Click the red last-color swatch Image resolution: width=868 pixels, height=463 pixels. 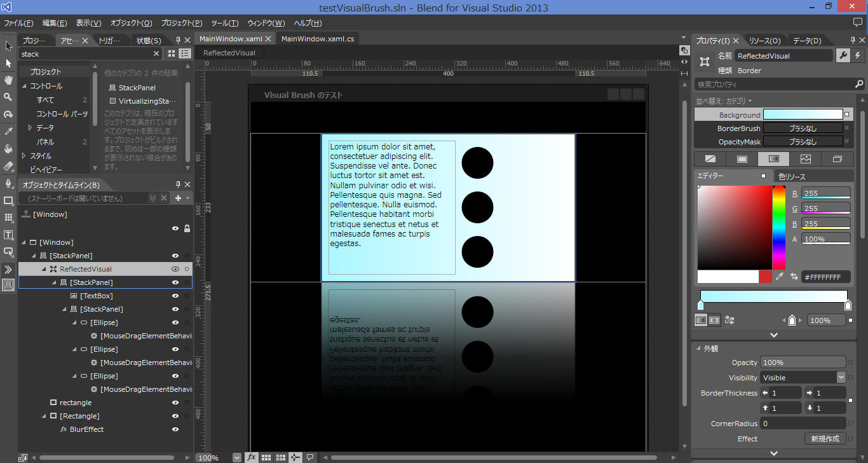765,277
